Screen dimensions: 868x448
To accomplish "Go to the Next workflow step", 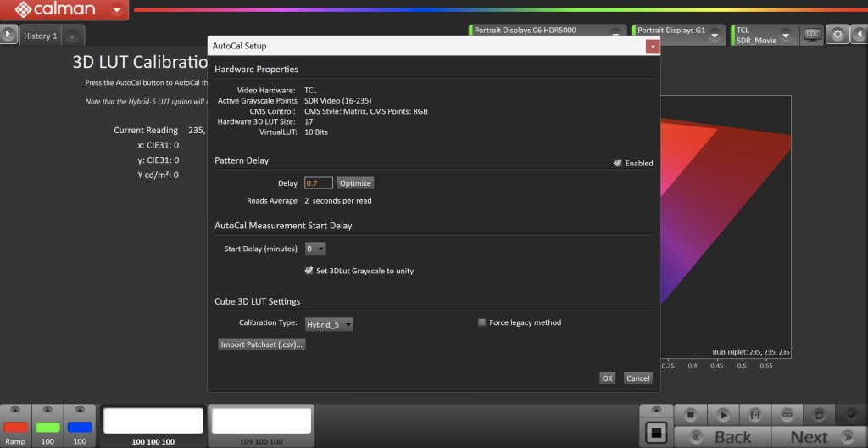I will click(x=818, y=437).
